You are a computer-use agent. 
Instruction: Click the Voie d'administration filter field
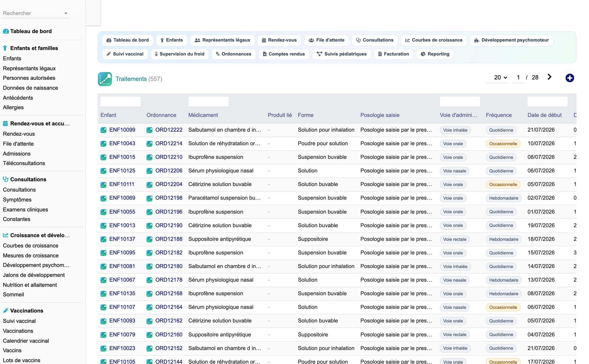460,102
